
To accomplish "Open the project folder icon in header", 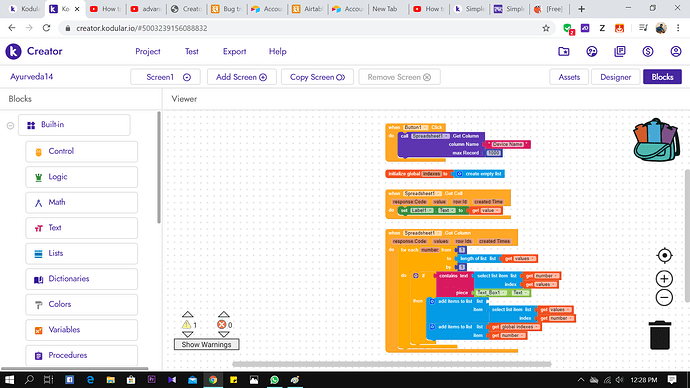I will 564,51.
